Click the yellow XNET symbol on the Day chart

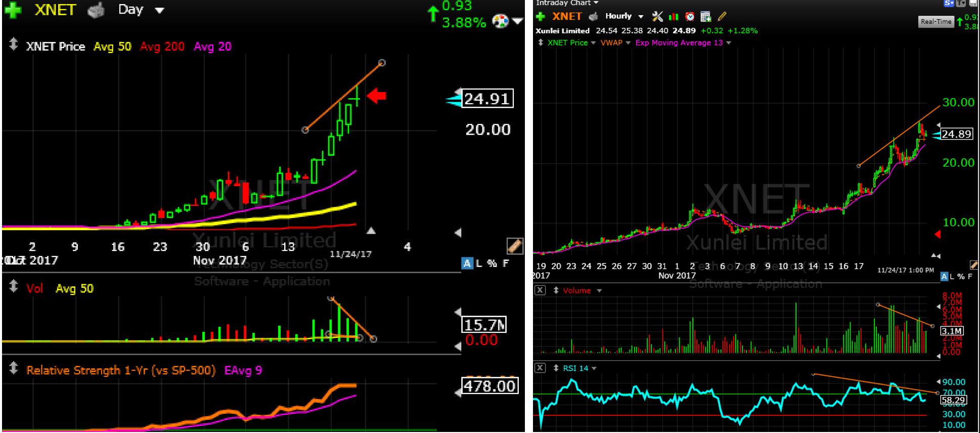click(x=55, y=10)
